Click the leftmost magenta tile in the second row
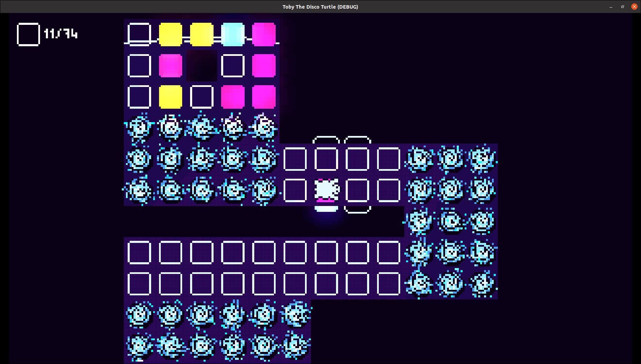 (x=170, y=66)
